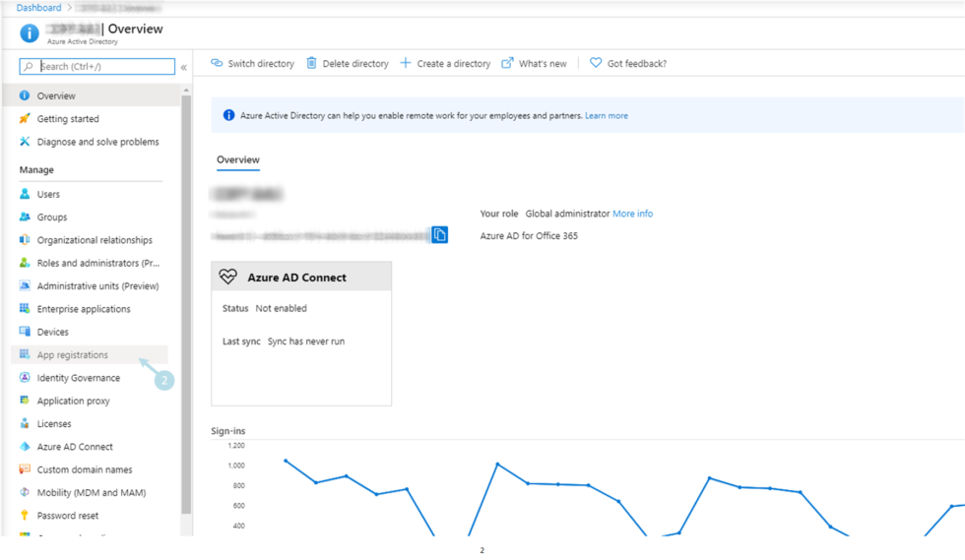965x560 pixels.
Task: Click the sidebar scroll up arrow
Action: pyautogui.click(x=186, y=91)
